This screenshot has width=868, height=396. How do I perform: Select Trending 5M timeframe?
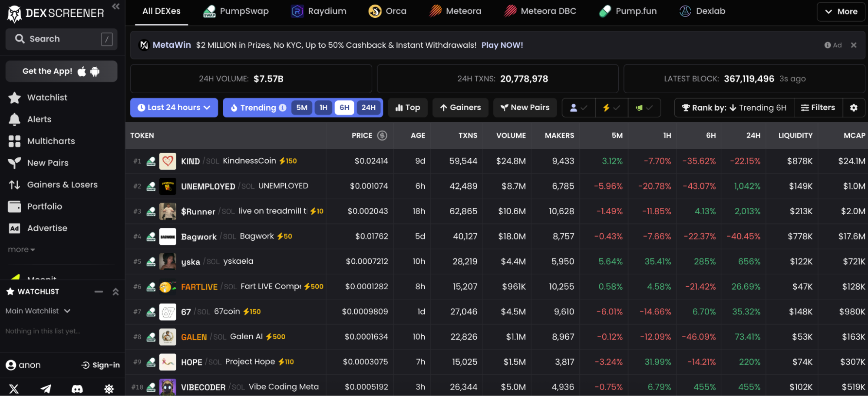click(302, 108)
